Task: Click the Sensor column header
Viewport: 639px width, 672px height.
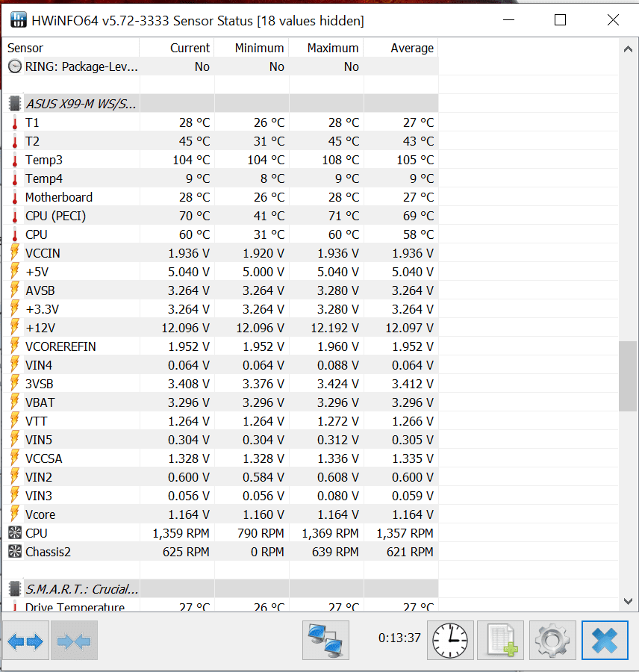Action: [x=71, y=48]
